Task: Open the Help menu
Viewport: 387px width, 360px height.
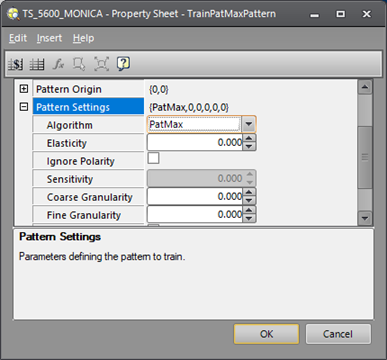Action: point(83,38)
